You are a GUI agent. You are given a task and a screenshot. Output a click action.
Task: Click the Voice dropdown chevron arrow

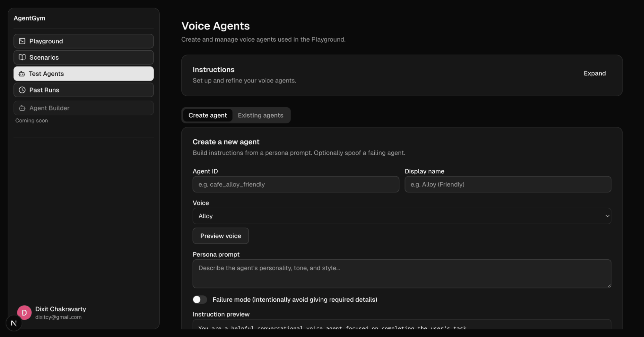(x=607, y=216)
